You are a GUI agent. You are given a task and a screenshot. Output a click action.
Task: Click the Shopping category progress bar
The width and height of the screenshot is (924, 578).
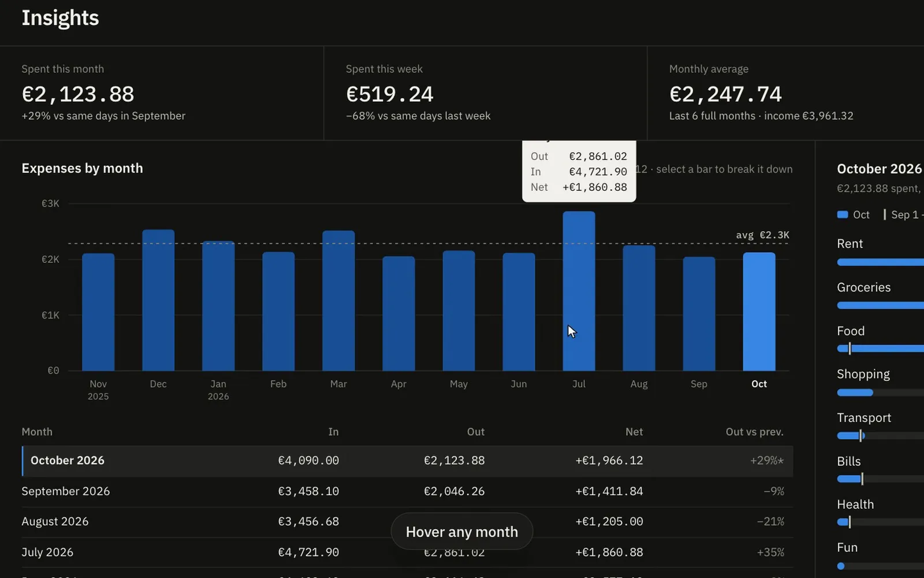880,392
